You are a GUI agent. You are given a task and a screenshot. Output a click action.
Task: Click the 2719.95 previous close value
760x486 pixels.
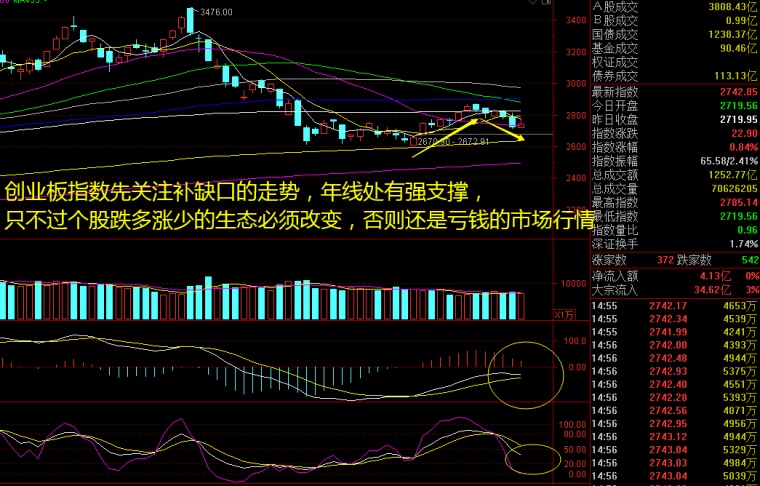pyautogui.click(x=739, y=119)
